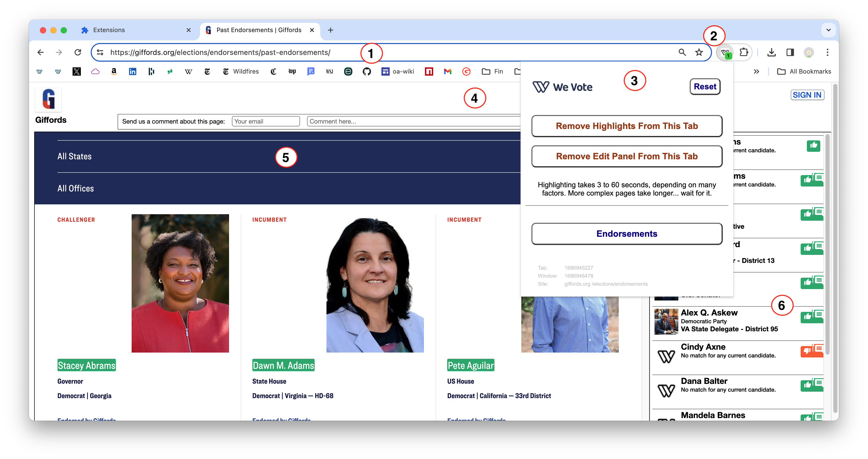Image resolution: width=868 pixels, height=459 pixels.
Task: Show the browser side panel
Action: point(790,52)
